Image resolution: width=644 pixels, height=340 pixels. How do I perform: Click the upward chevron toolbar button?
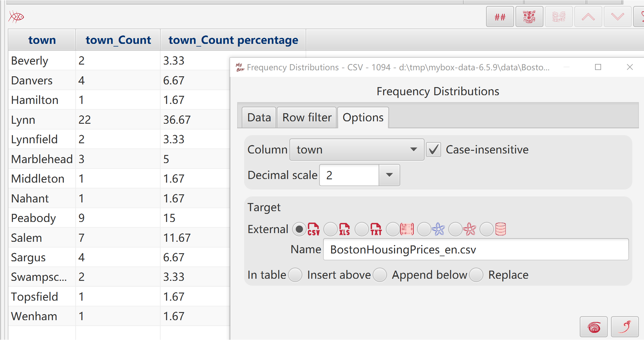pyautogui.click(x=588, y=17)
